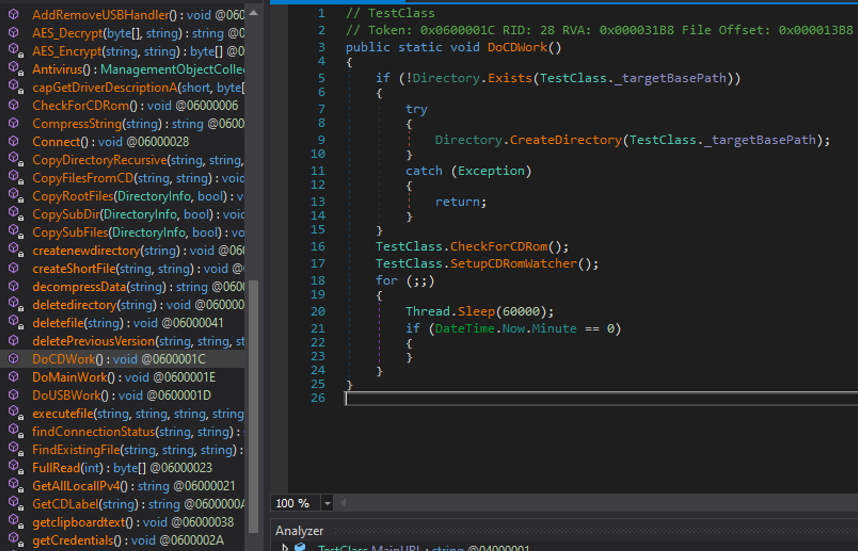Screen dimensions: 858x551
Task: Open the CopySubFiles(DirectoryInfo, bool) method
Action: tap(138, 232)
